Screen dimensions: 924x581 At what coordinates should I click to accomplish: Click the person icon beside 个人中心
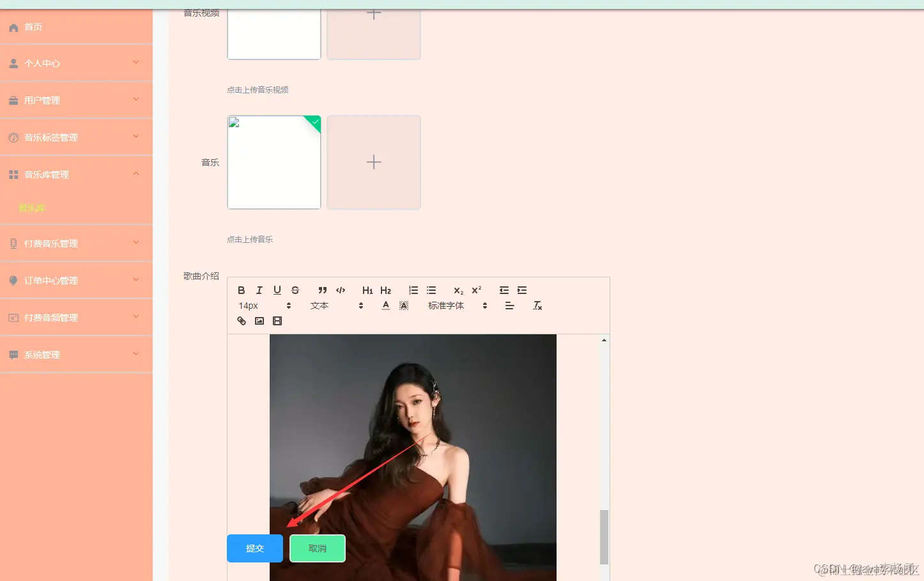13,63
